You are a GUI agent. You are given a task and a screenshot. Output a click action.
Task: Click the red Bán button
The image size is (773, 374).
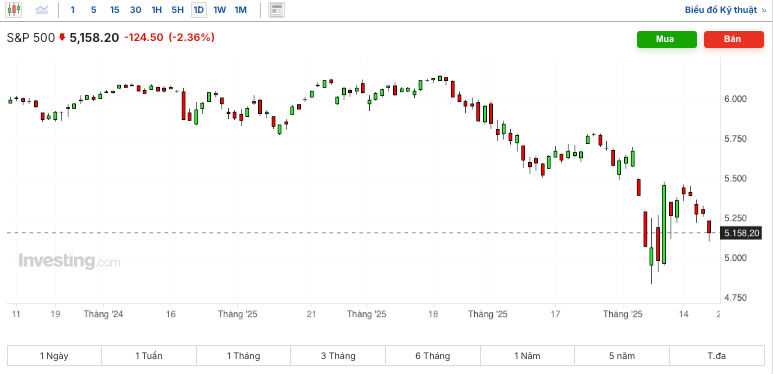coord(734,39)
